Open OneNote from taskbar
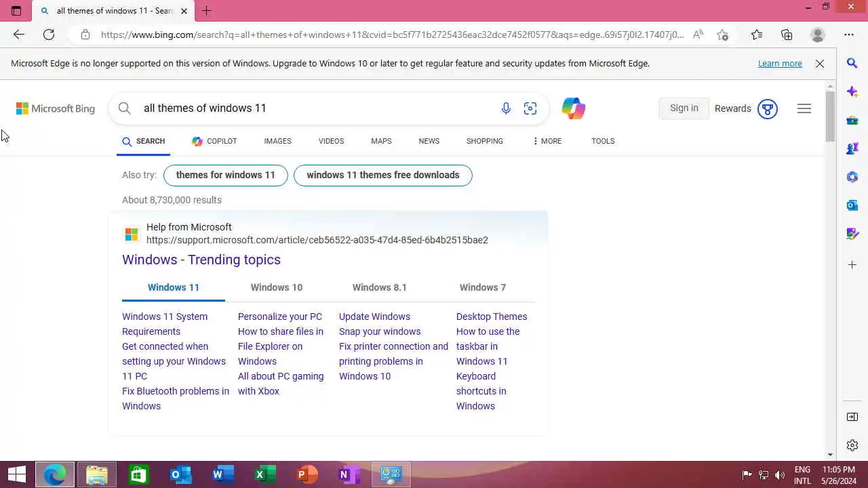This screenshot has height=488, width=868. point(349,474)
